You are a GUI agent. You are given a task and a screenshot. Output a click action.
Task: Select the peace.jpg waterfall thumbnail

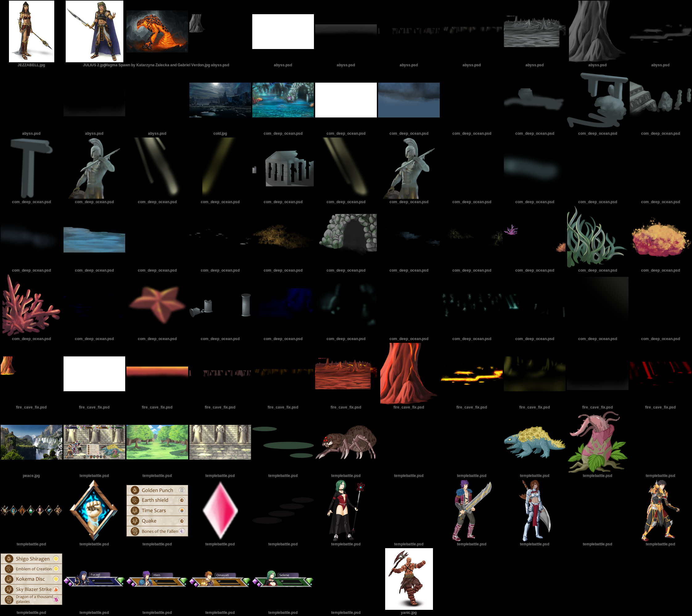(x=31, y=442)
